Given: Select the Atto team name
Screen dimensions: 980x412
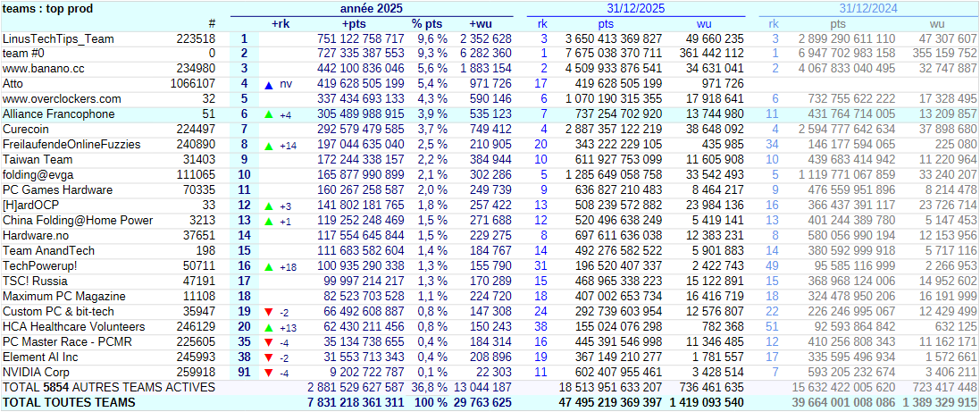Looking at the screenshot, I should [13, 84].
